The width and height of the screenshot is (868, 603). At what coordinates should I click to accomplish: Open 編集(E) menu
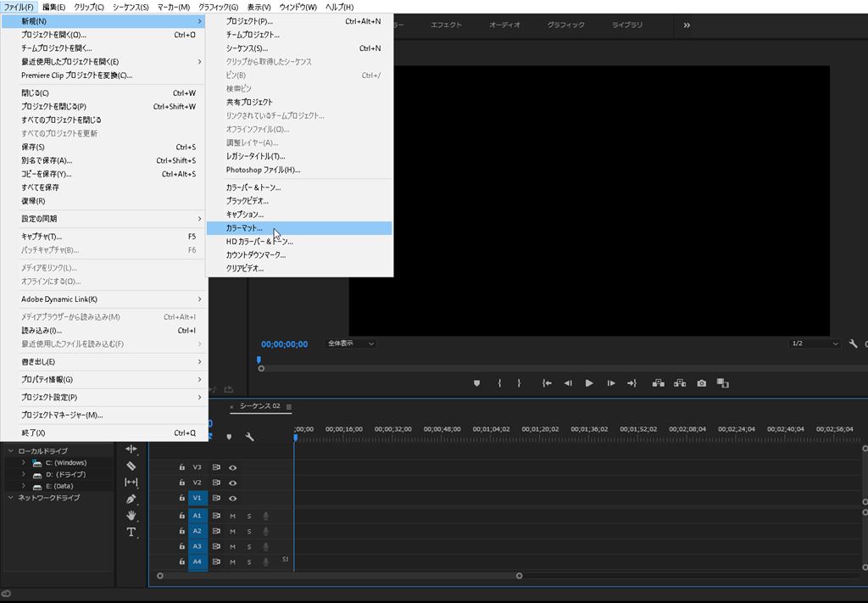pos(53,7)
